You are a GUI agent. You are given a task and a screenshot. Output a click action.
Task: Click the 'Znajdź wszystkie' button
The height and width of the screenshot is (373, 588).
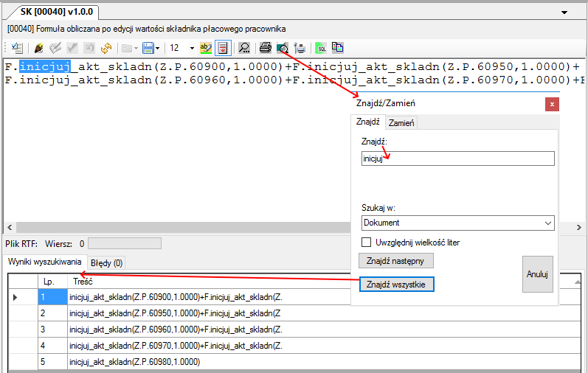[396, 284]
